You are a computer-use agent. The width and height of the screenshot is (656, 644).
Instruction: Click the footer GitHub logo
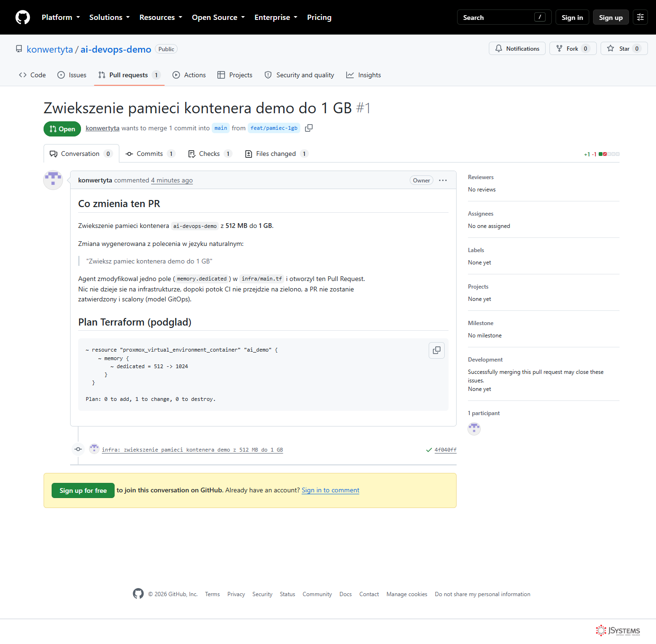point(138,594)
